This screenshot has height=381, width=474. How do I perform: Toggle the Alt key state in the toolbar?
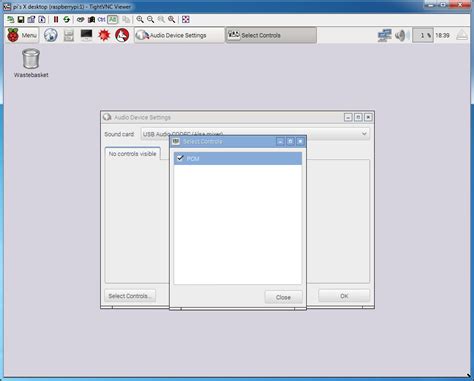pyautogui.click(x=113, y=20)
